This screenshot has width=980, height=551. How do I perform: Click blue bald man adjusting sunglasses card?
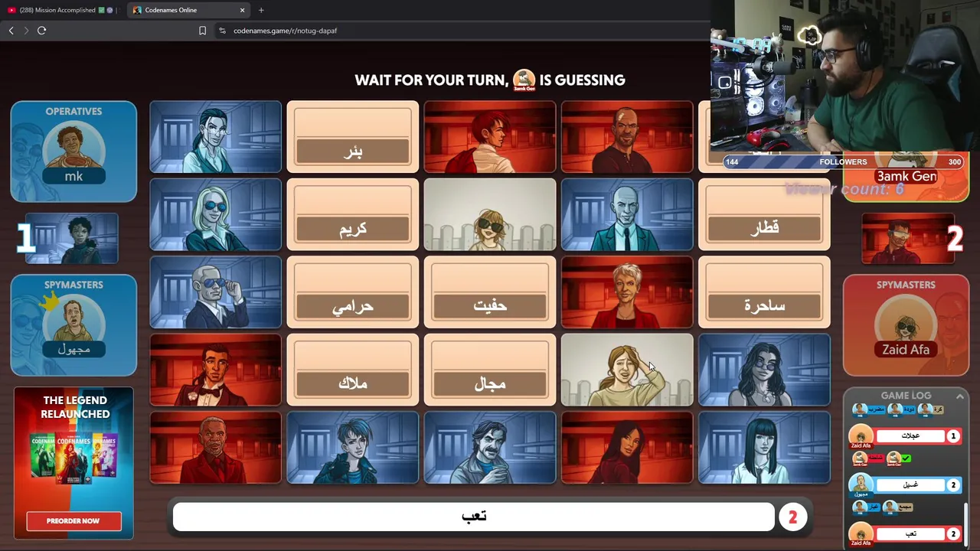point(216,292)
